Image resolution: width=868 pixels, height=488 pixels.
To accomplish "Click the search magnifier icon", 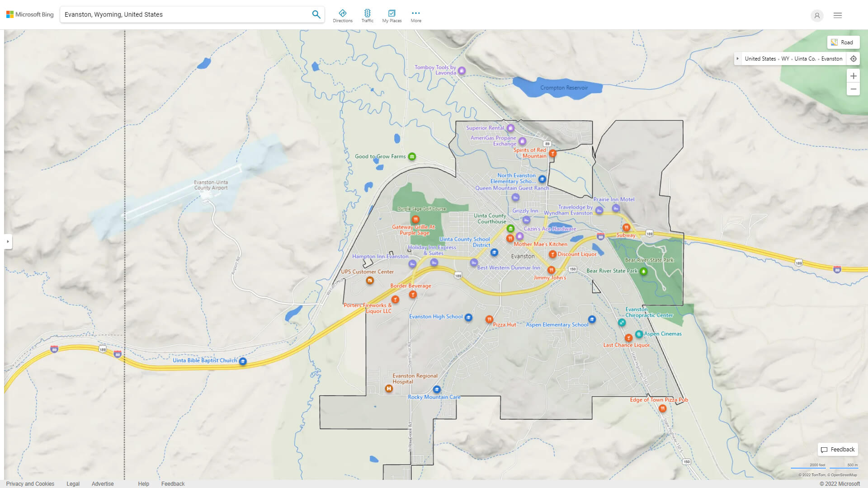I will click(316, 14).
